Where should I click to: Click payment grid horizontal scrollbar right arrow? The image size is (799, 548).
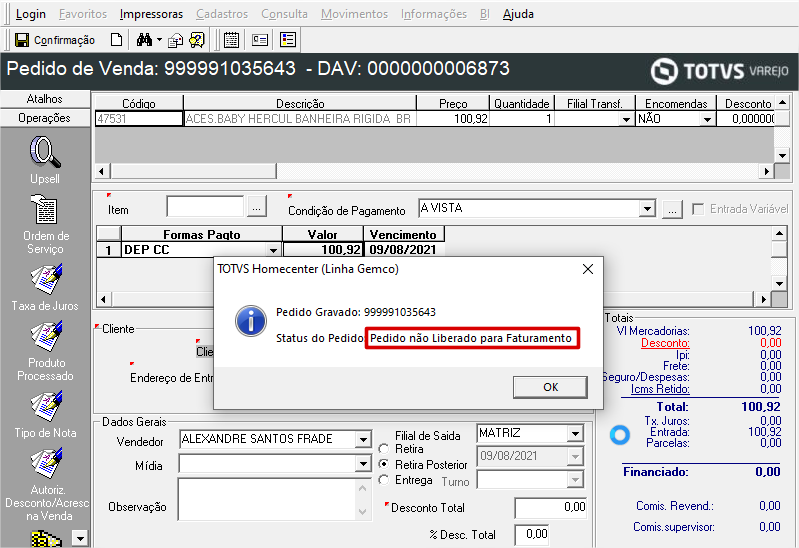pos(763,299)
